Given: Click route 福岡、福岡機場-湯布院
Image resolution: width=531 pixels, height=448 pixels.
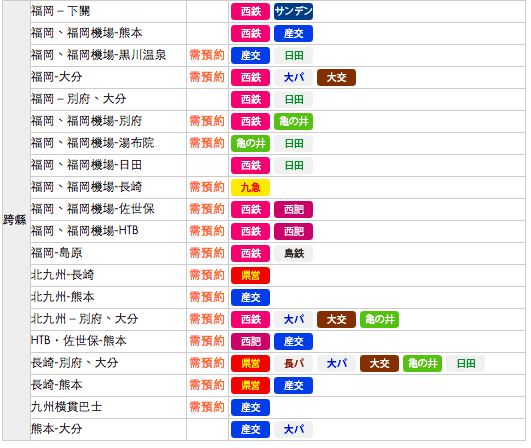Looking at the screenshot, I should pyautogui.click(x=92, y=143).
